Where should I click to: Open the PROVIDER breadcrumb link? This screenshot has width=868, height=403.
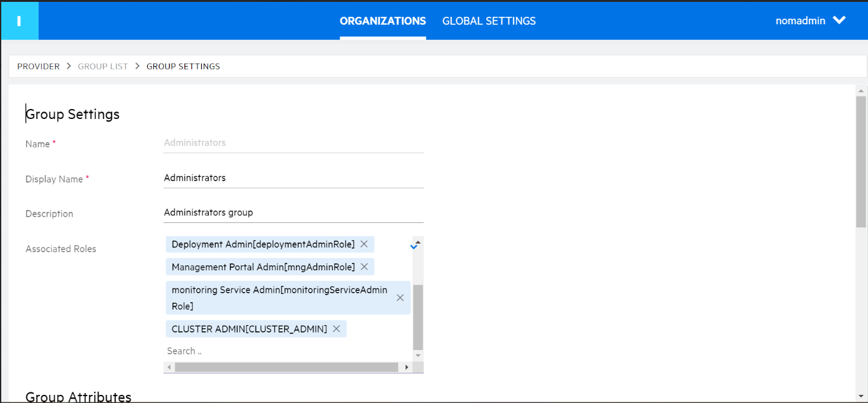[38, 66]
